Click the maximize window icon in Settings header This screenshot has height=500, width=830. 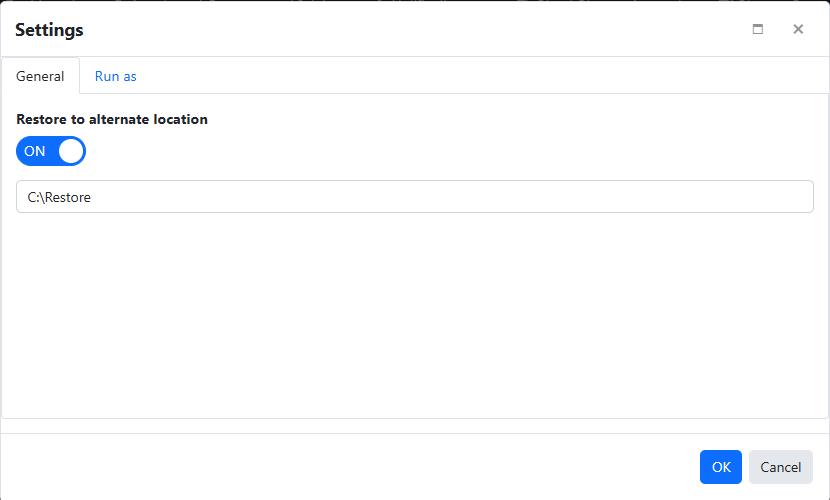click(757, 29)
